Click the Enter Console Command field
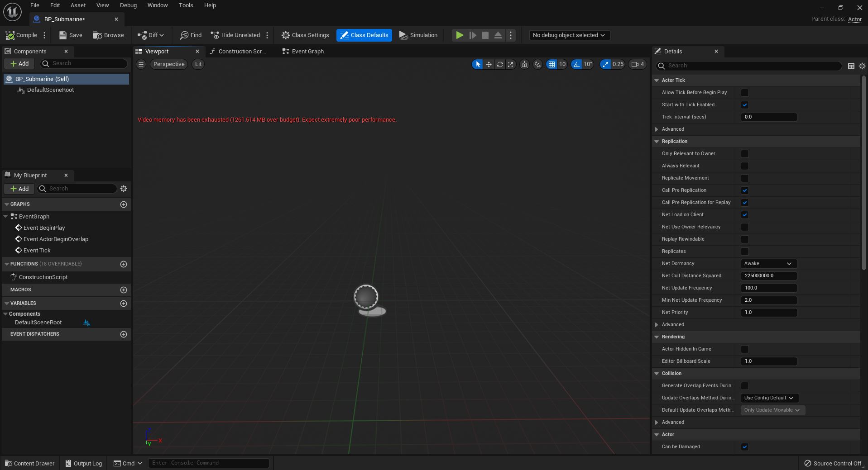 [x=208, y=463]
